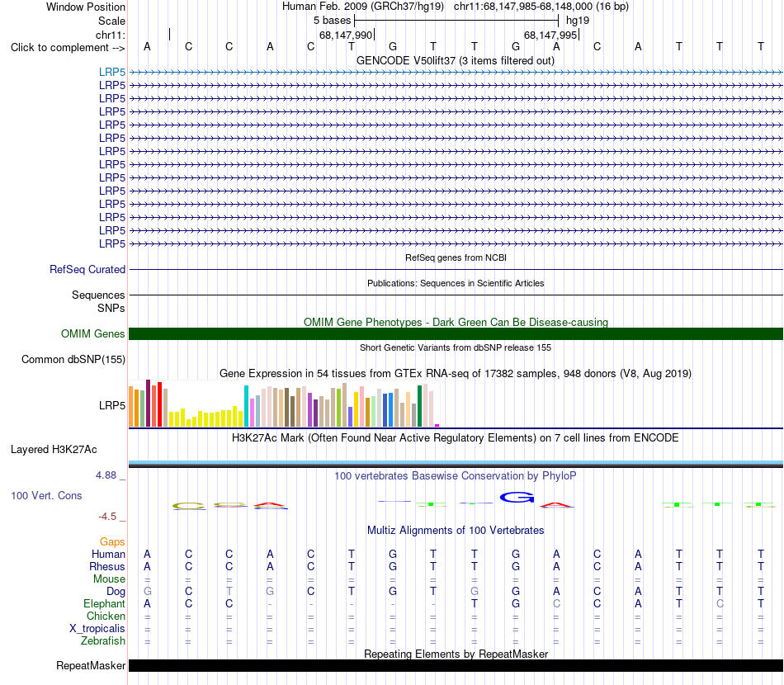Viewport: 784px width, 685px height.
Task: Click the 100 Vert. Cons label
Action: [x=46, y=495]
